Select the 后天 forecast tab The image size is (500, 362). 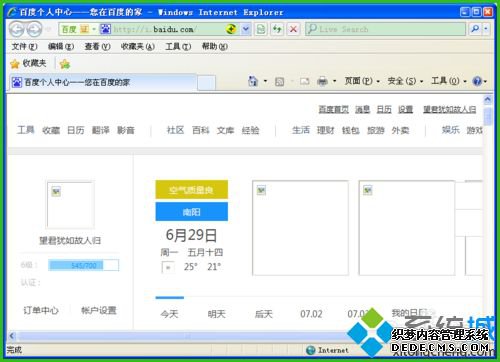[264, 314]
